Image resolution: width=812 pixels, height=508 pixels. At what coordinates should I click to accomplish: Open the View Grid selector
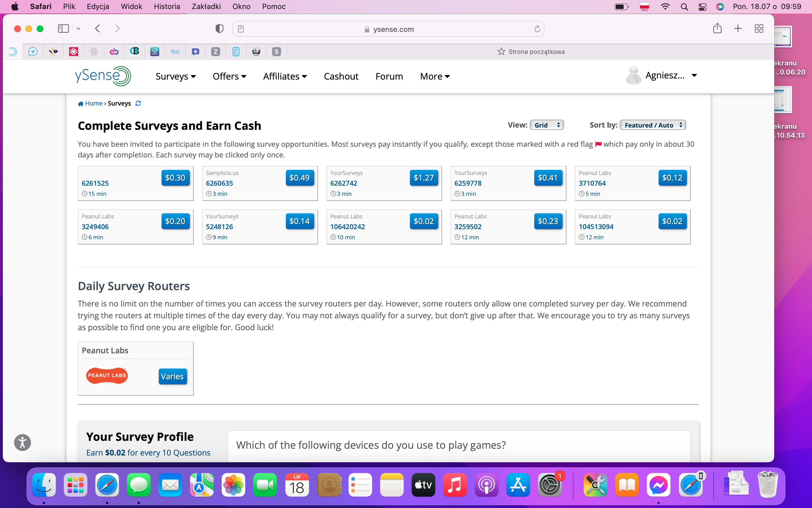click(547, 125)
